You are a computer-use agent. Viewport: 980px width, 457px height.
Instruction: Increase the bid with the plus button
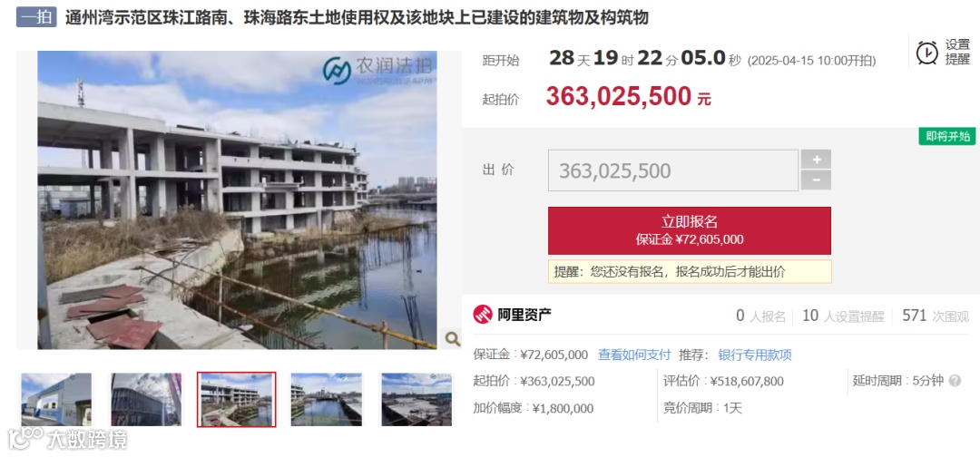[x=817, y=160]
